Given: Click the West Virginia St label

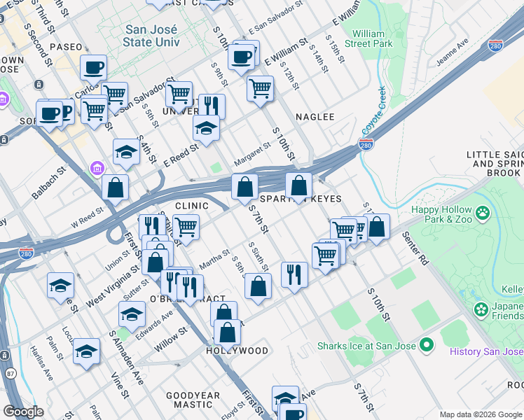Looking at the screenshot, I should 113,286.
